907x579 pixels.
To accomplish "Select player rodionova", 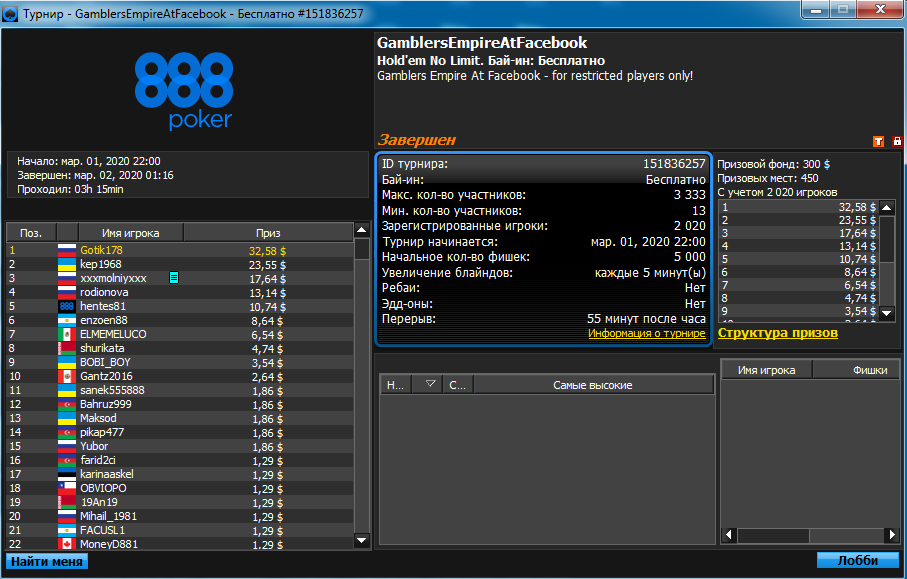I will point(180,293).
